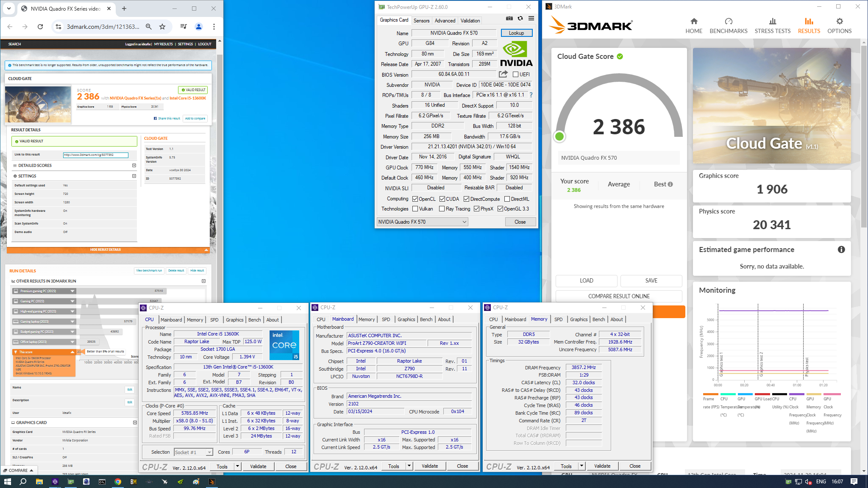This screenshot has width=868, height=488.
Task: Open the STRESS TESTS section in 3DMark
Action: (x=773, y=26)
